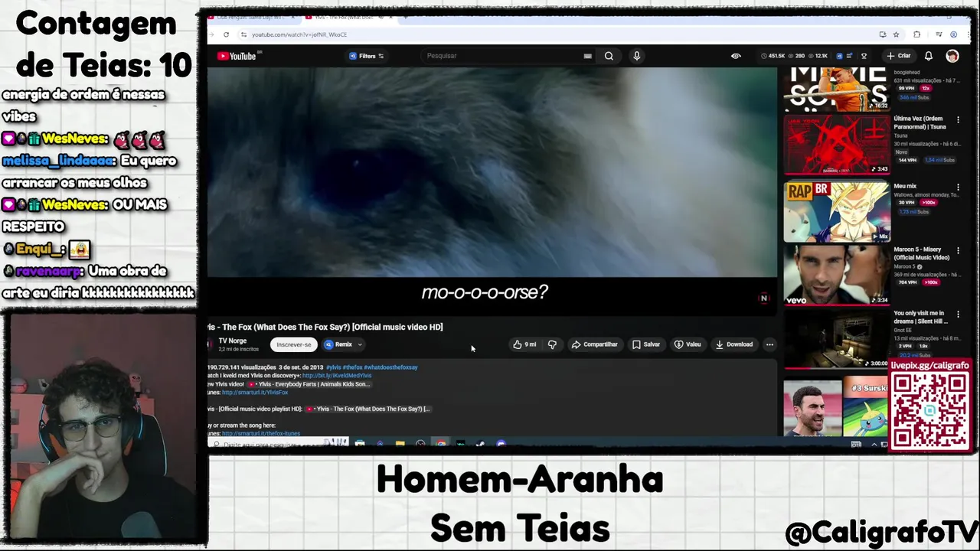This screenshot has height=551, width=980.
Task: Open the Meu mix RAP BR thumbnail
Action: coord(837,211)
